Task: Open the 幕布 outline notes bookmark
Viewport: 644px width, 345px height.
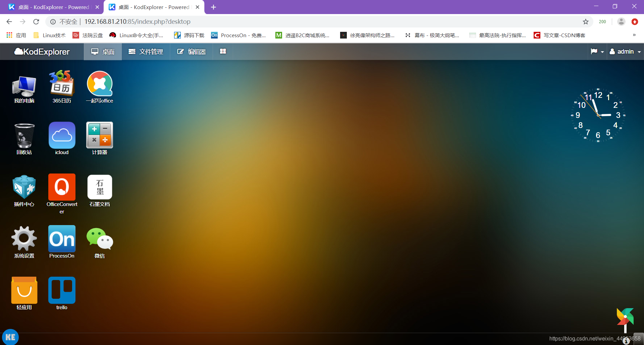Action: [432, 35]
